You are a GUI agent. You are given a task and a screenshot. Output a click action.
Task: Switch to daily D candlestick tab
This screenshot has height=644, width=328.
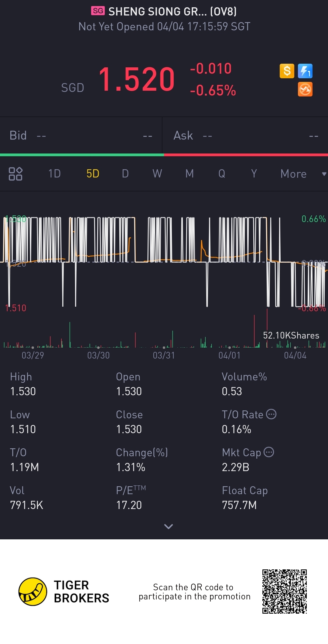point(125,174)
